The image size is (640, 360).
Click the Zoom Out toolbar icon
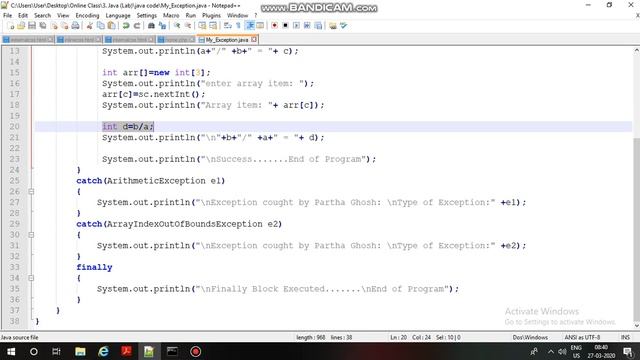click(x=188, y=26)
